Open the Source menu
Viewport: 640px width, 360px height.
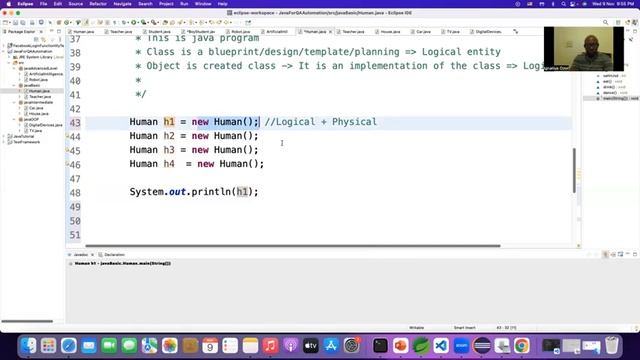click(76, 4)
